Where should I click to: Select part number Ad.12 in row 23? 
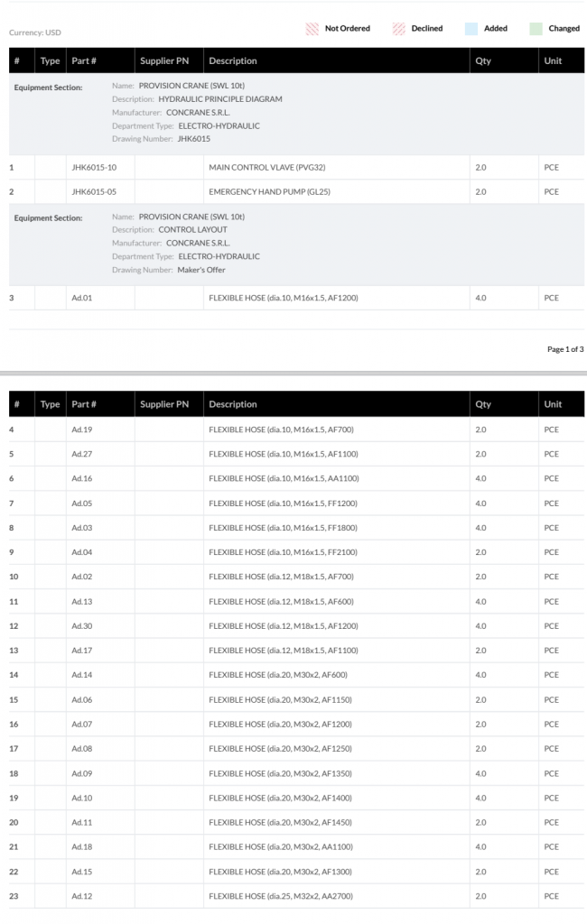[82, 896]
